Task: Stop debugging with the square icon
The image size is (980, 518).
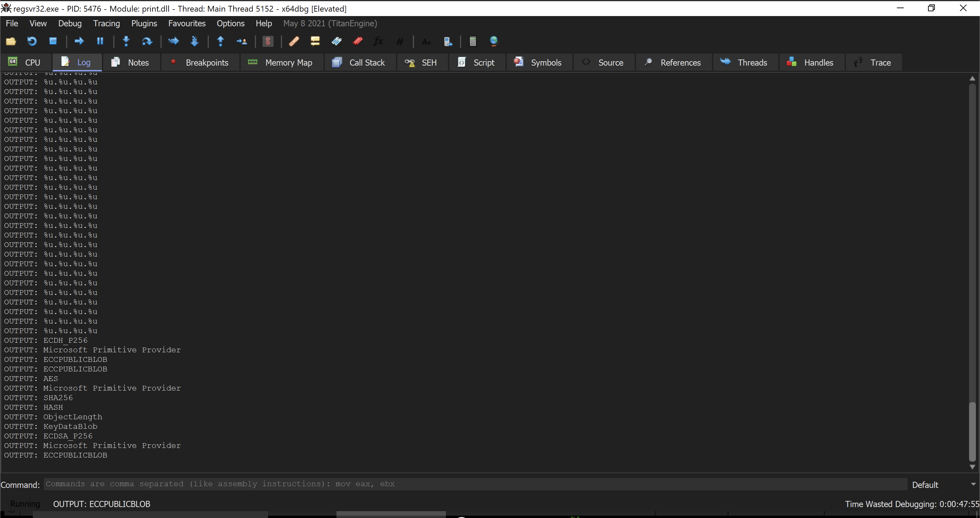Action: (x=53, y=41)
